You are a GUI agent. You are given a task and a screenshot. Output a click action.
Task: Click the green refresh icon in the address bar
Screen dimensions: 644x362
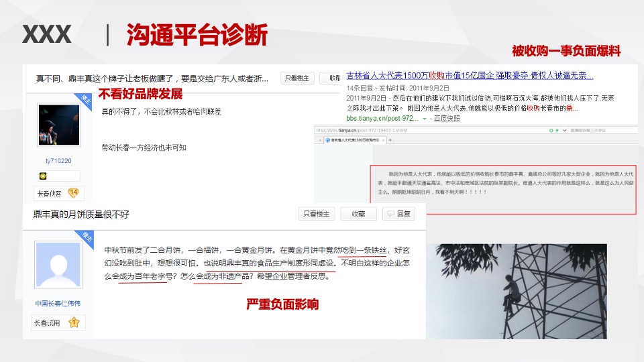pyautogui.click(x=551, y=130)
